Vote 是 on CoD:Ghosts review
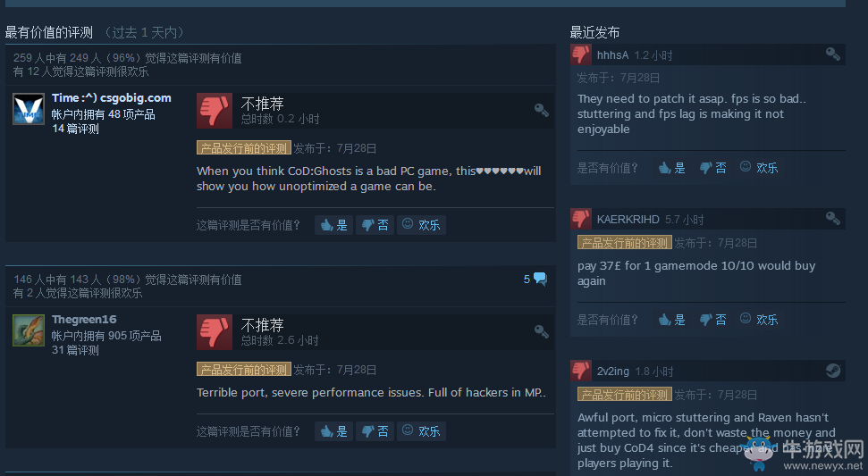This screenshot has width=868, height=476. click(333, 225)
